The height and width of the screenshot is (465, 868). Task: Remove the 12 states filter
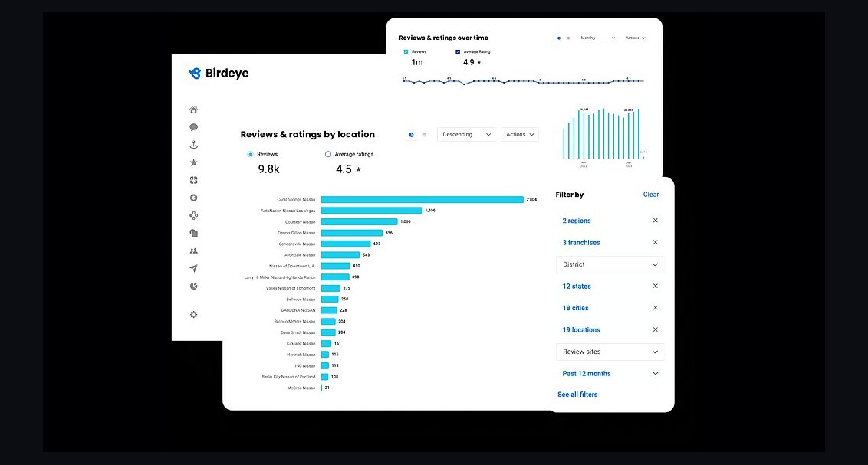[x=656, y=286]
